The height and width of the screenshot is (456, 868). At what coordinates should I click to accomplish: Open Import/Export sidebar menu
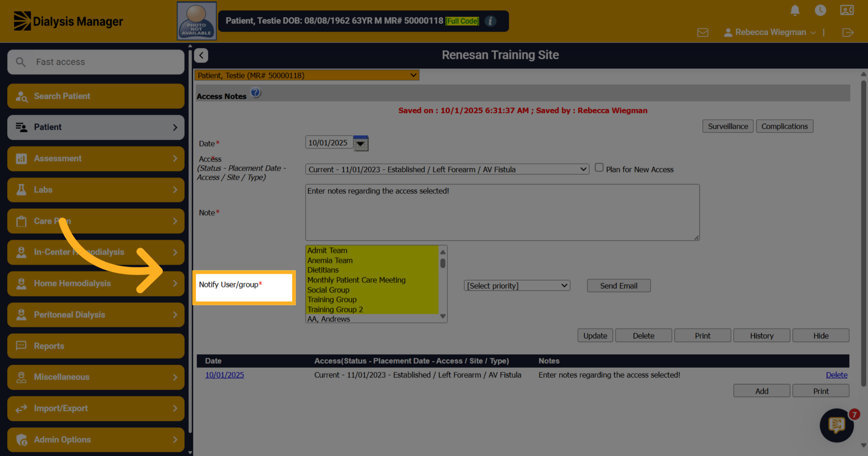coord(96,408)
